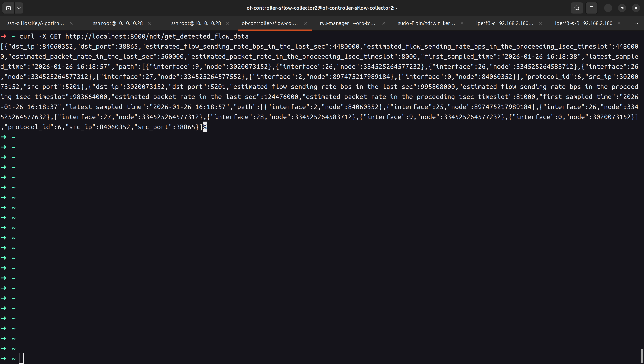This screenshot has width=644, height=364.
Task: Close the iperf3 -c tab
Action: tap(540, 23)
